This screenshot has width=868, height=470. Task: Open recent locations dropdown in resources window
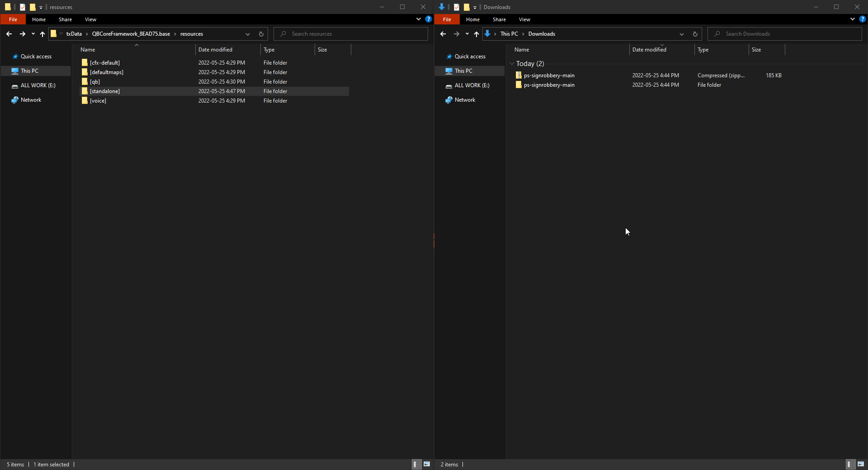pos(33,34)
